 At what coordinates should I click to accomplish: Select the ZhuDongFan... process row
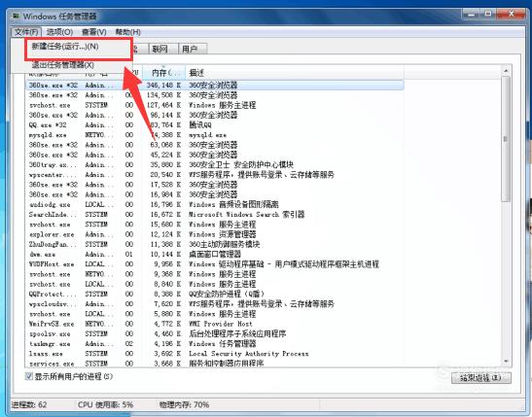point(215,244)
